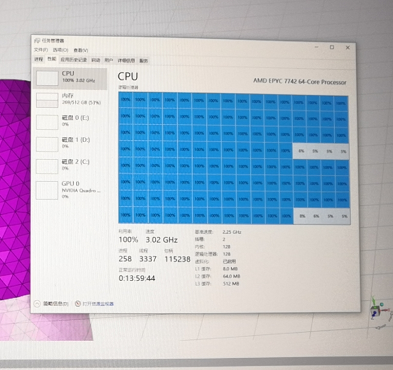
Task: Switch to the Startup tab
Action: [96, 60]
